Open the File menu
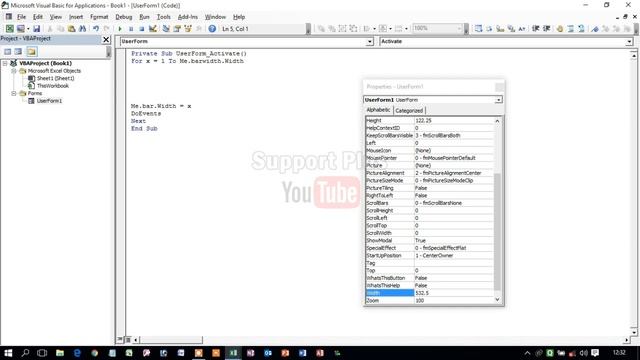Viewport: 640px width, 360px height. pyautogui.click(x=21, y=17)
